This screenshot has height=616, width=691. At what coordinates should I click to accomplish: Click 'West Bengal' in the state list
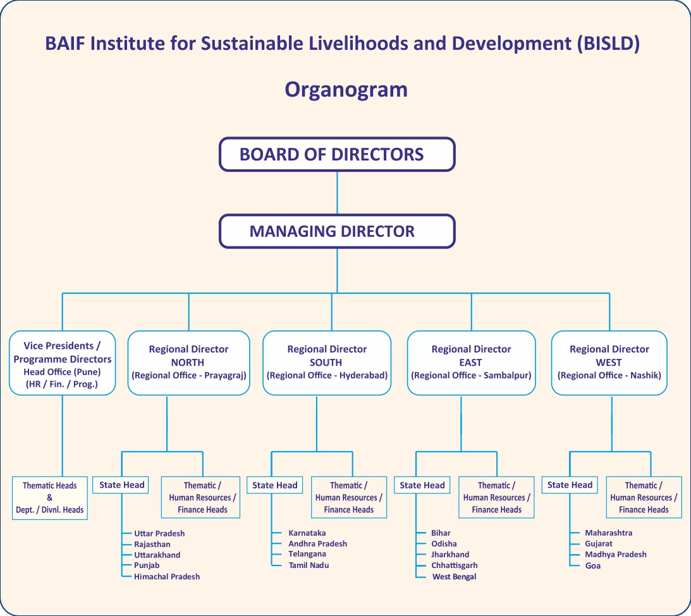point(455,576)
